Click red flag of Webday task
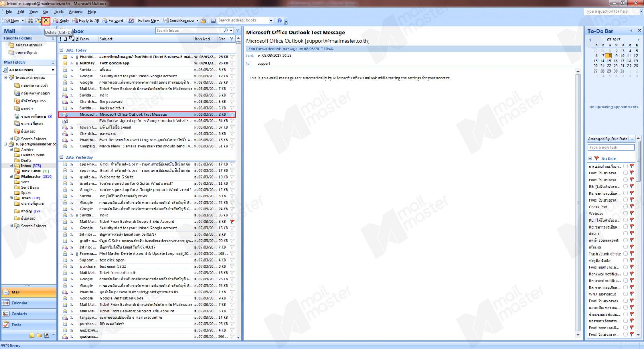Viewport: 644px width, 349px height. point(632,213)
